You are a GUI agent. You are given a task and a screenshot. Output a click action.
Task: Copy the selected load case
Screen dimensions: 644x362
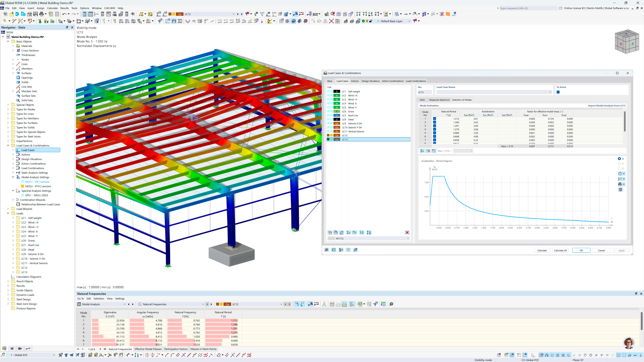coord(336,233)
